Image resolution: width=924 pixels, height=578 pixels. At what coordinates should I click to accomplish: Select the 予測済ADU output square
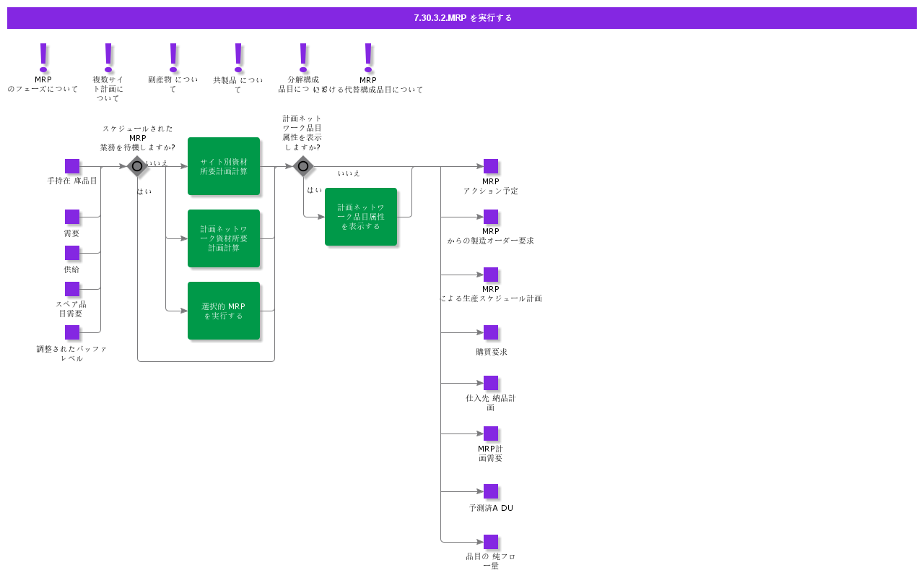[491, 491]
